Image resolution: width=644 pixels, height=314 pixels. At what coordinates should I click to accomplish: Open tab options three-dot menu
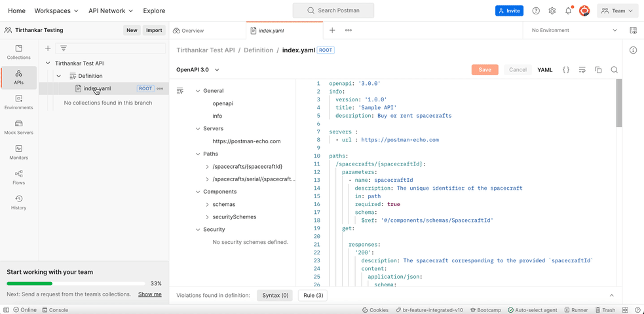tap(349, 30)
